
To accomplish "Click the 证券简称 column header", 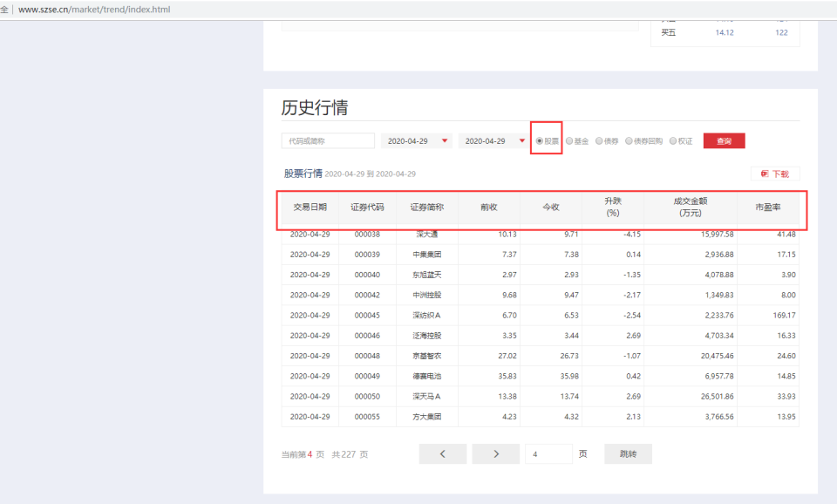I will 427,208.
